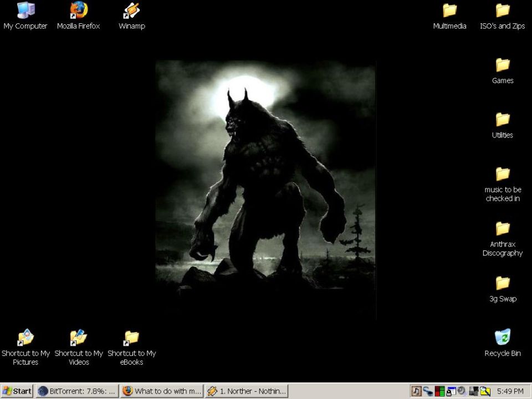This screenshot has height=399, width=532.
Task: Open the My Computer desktop icon
Action: pyautogui.click(x=25, y=16)
